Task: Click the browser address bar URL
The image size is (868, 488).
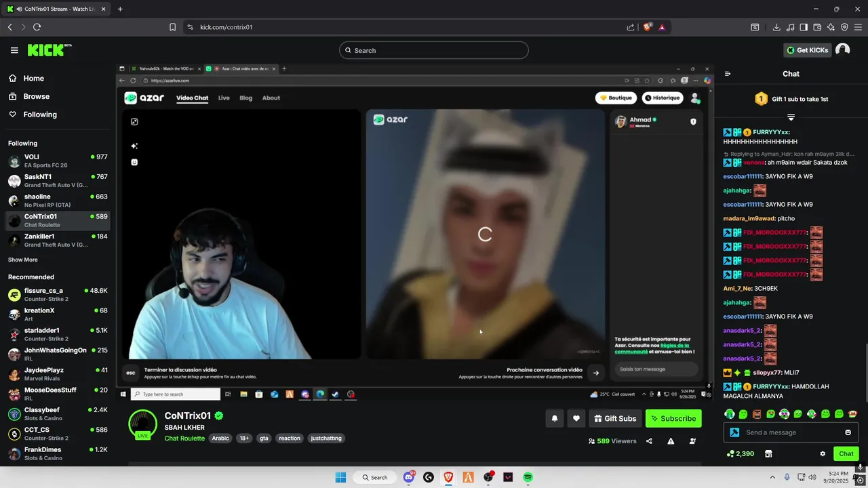Action: click(x=226, y=27)
